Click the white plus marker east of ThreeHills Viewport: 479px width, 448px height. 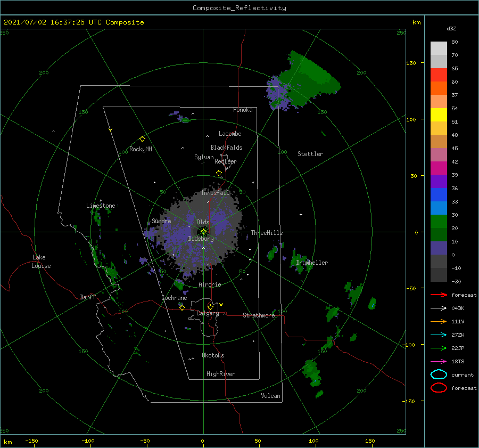(x=301, y=214)
